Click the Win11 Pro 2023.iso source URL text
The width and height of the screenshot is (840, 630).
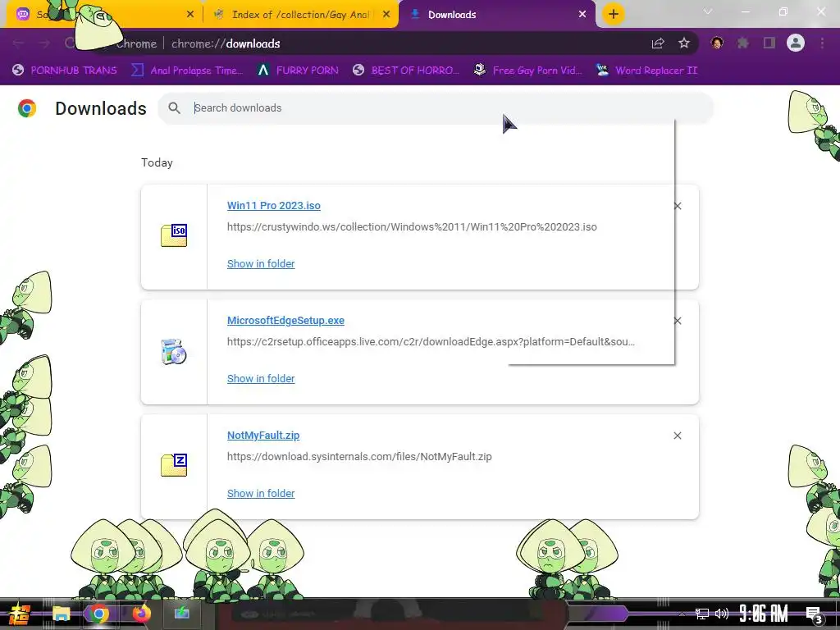point(412,226)
